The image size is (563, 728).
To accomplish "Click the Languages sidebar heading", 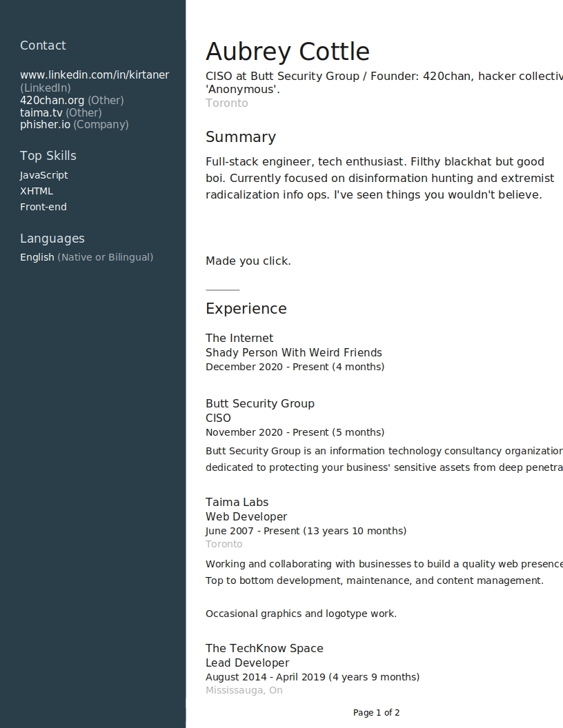I will coord(52,239).
